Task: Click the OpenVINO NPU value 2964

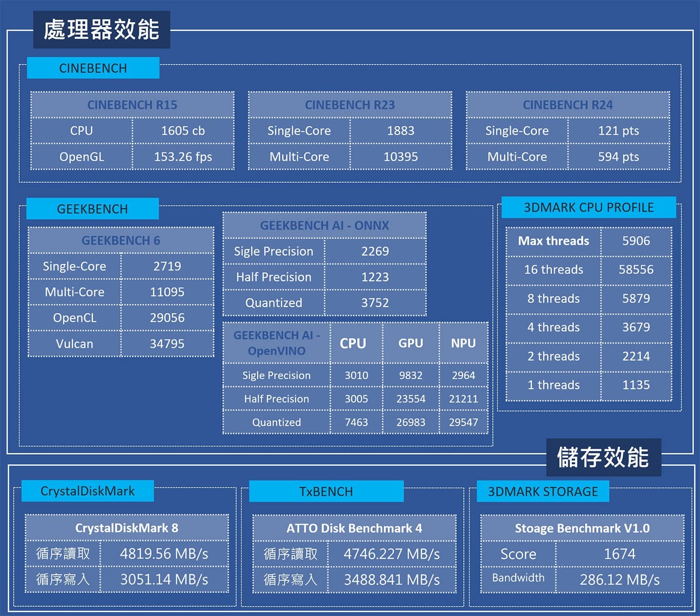Action: (463, 376)
